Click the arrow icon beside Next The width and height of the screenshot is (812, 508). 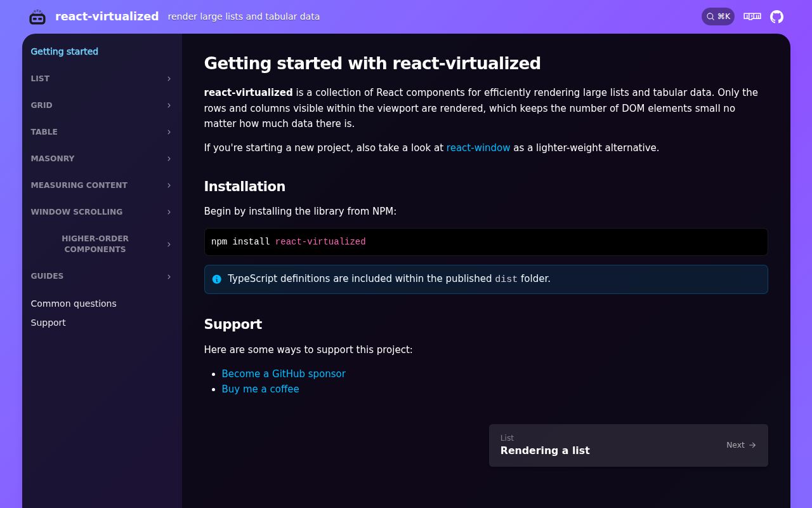coord(752,445)
